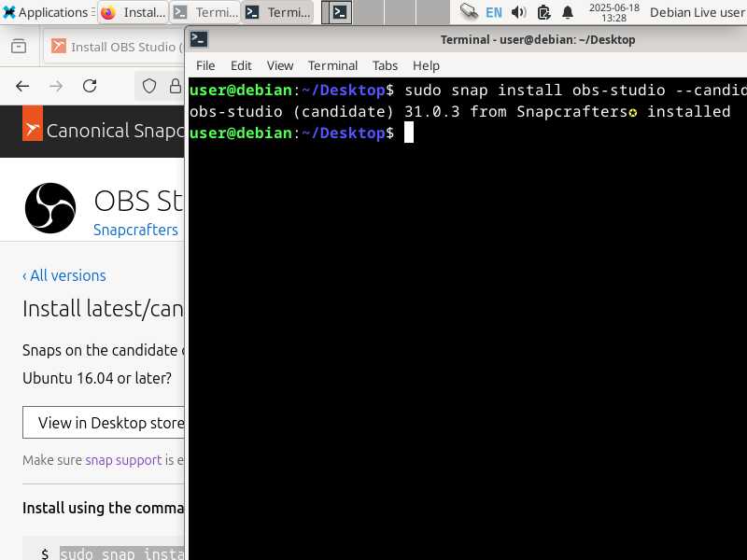Click the EN keyboard layout indicator

494,12
